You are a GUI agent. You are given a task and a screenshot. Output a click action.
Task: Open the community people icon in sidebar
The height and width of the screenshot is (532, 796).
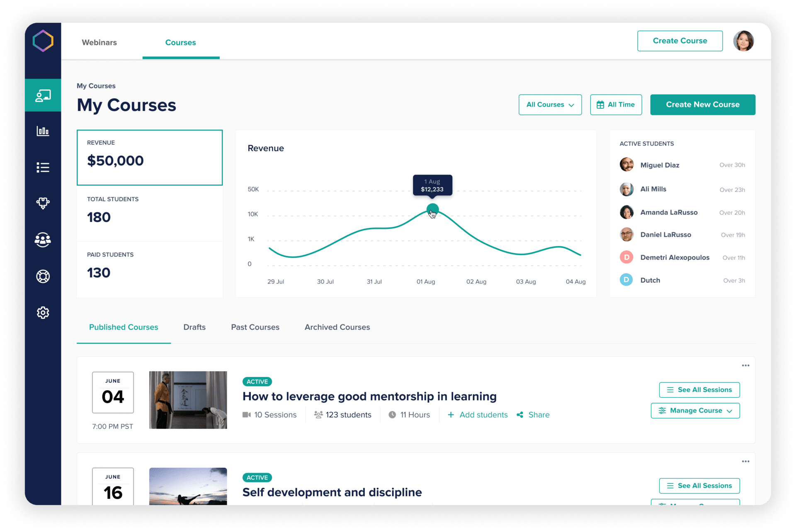pos(43,240)
